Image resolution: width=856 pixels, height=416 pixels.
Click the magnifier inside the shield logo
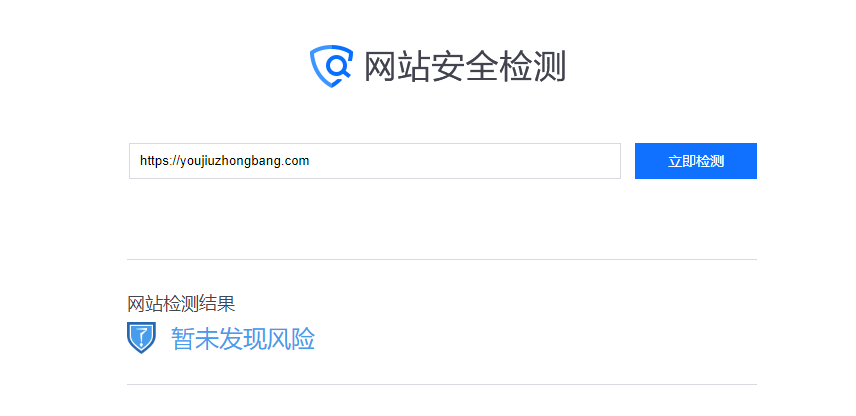click(337, 66)
